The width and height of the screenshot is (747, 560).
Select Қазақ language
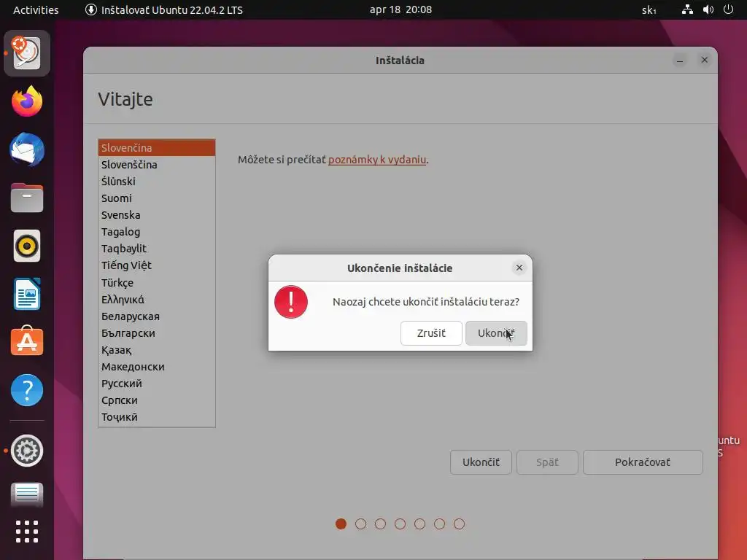click(157, 349)
